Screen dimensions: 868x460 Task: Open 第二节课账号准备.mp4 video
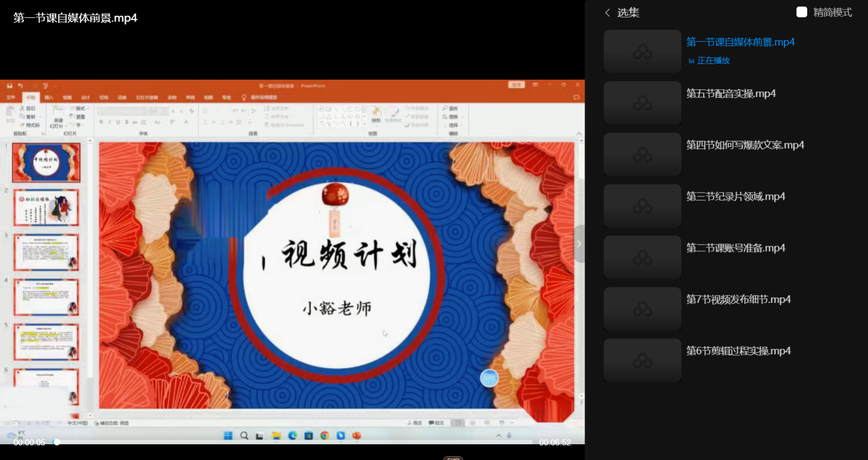(736, 248)
